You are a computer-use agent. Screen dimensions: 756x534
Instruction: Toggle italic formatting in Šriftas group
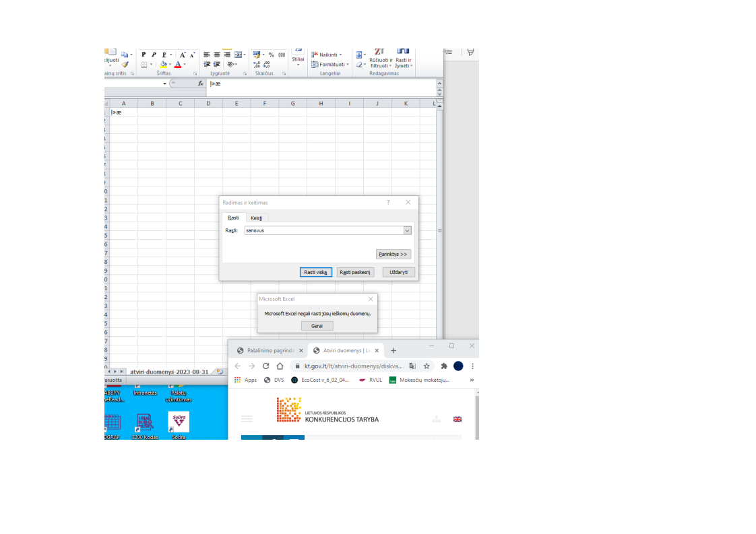154,55
